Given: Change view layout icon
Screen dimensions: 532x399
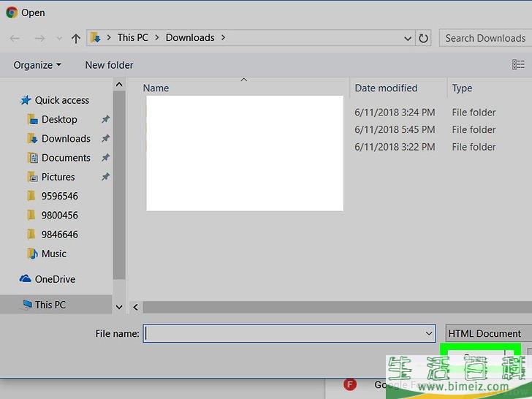Looking at the screenshot, I should coord(518,65).
